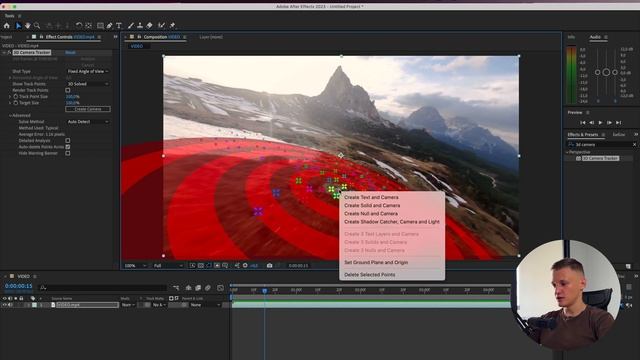Toggle Hide Warning Banner checkbox
The height and width of the screenshot is (360, 640).
click(x=68, y=153)
